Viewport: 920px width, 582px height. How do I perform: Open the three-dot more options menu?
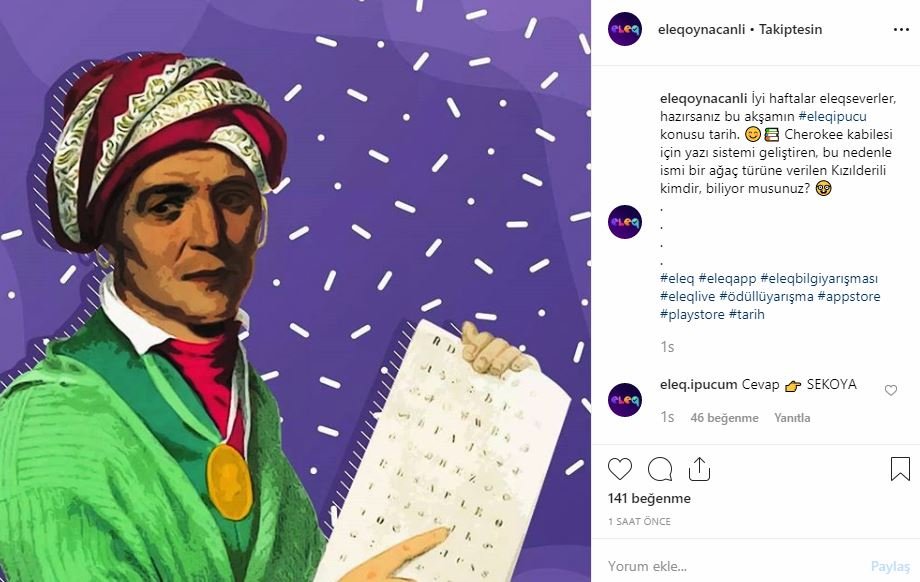[901, 29]
